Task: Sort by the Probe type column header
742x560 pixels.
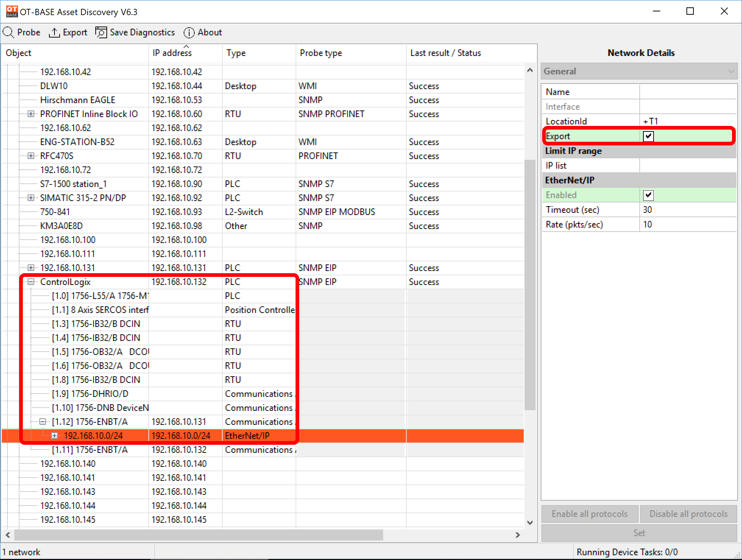Action: pyautogui.click(x=351, y=53)
